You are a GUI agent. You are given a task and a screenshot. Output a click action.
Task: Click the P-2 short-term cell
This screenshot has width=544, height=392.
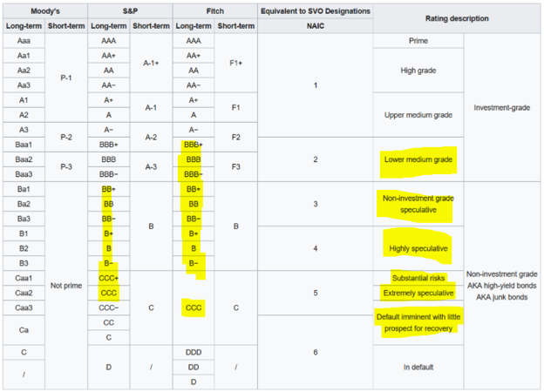(x=66, y=138)
